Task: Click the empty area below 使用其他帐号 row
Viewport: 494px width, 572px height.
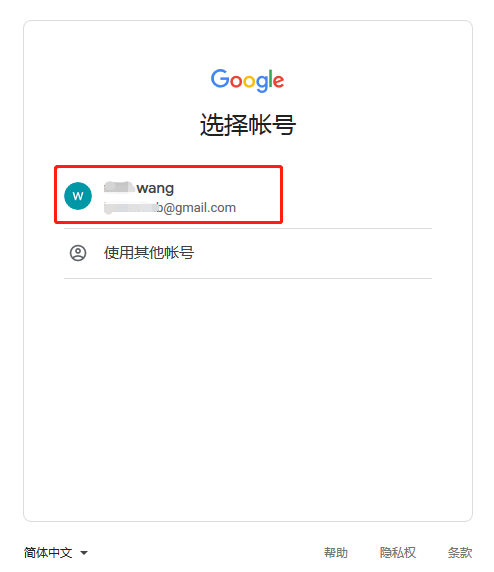Action: coord(248,399)
